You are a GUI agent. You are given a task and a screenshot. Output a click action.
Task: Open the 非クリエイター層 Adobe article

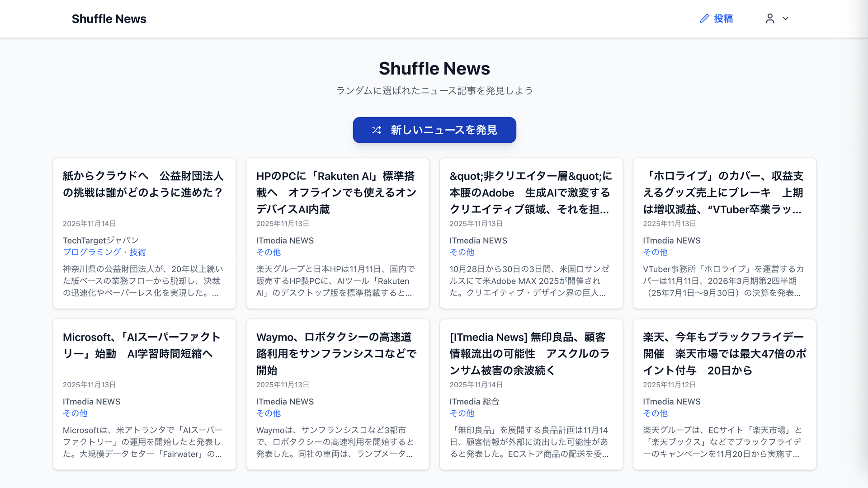530,192
